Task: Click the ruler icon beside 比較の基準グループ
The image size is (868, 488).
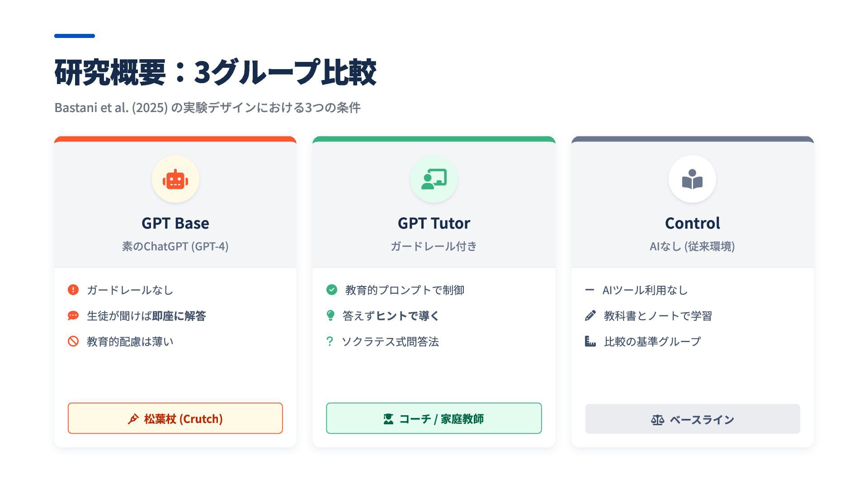Action: 590,341
